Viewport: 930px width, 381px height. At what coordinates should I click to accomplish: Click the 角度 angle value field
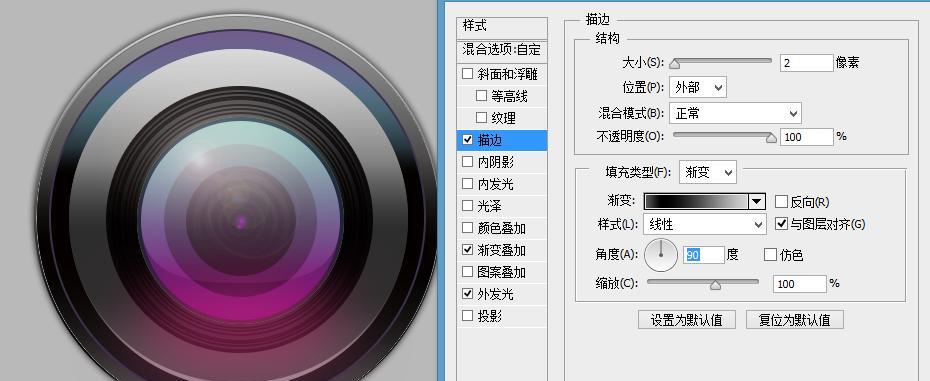click(703, 255)
